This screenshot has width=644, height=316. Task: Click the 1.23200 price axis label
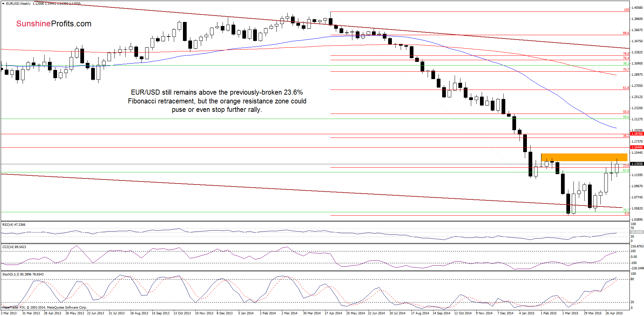637,108
